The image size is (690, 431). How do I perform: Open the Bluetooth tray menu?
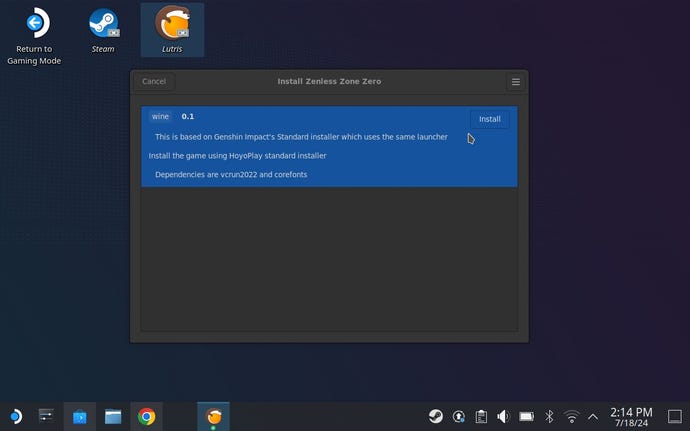(x=548, y=416)
